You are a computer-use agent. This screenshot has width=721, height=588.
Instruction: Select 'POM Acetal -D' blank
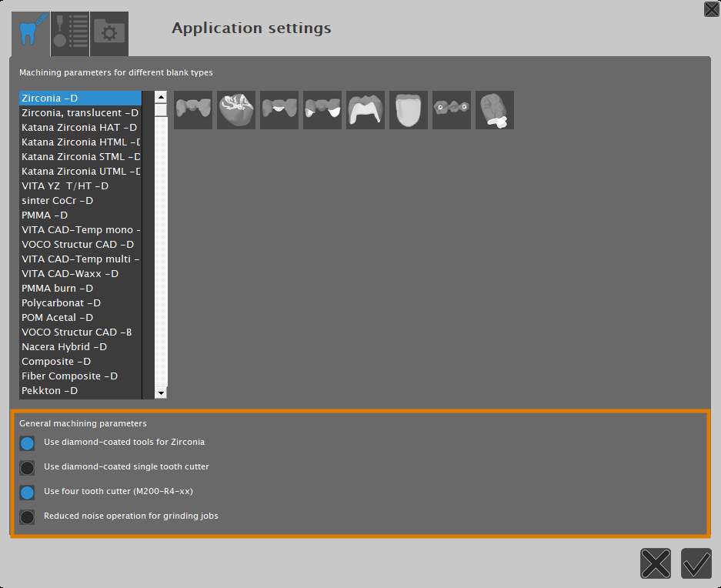coord(81,317)
